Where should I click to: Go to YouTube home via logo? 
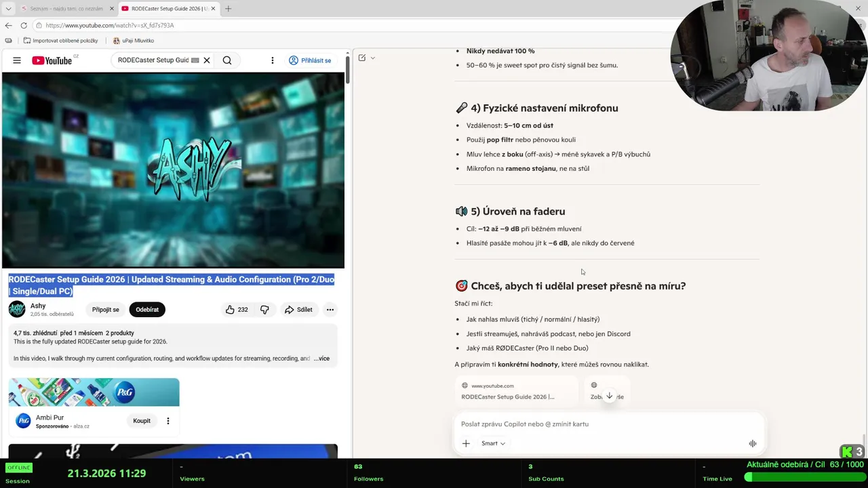coord(52,60)
